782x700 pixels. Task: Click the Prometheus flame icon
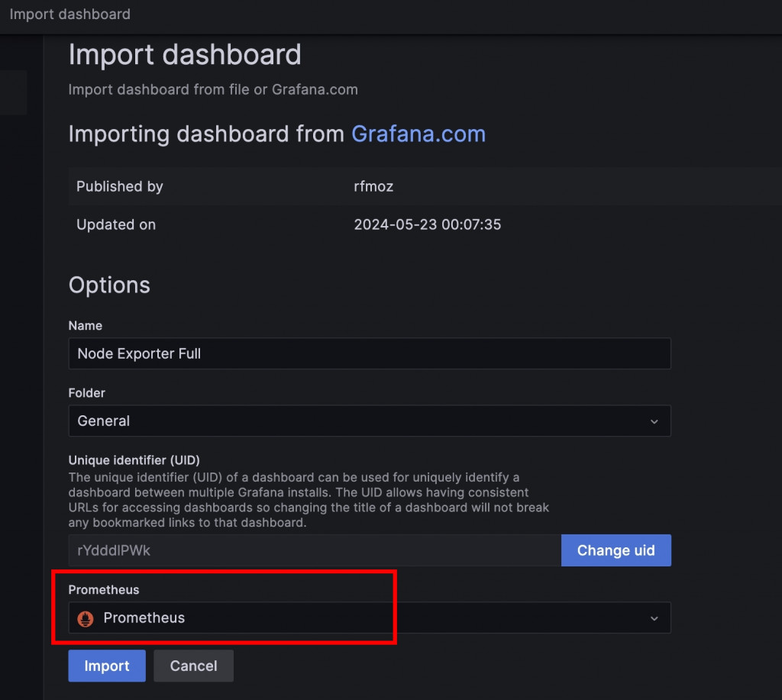tap(86, 619)
